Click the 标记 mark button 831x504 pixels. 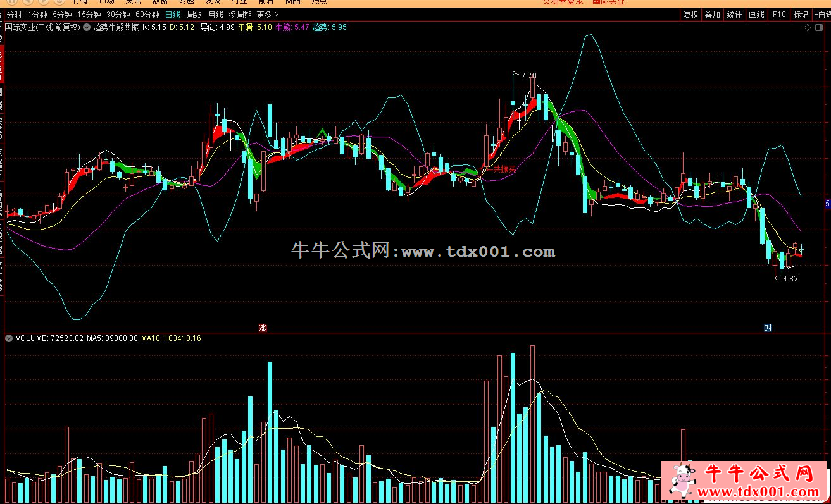[x=801, y=15]
